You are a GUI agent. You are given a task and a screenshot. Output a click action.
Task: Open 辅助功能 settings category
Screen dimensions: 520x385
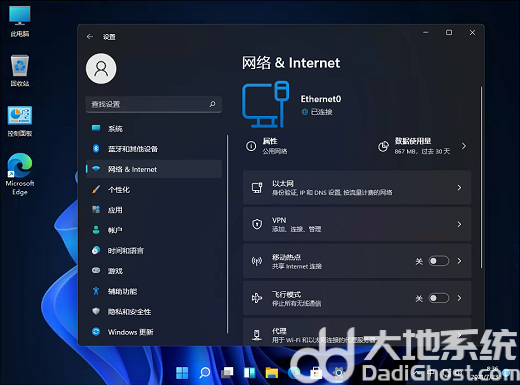click(x=154, y=291)
